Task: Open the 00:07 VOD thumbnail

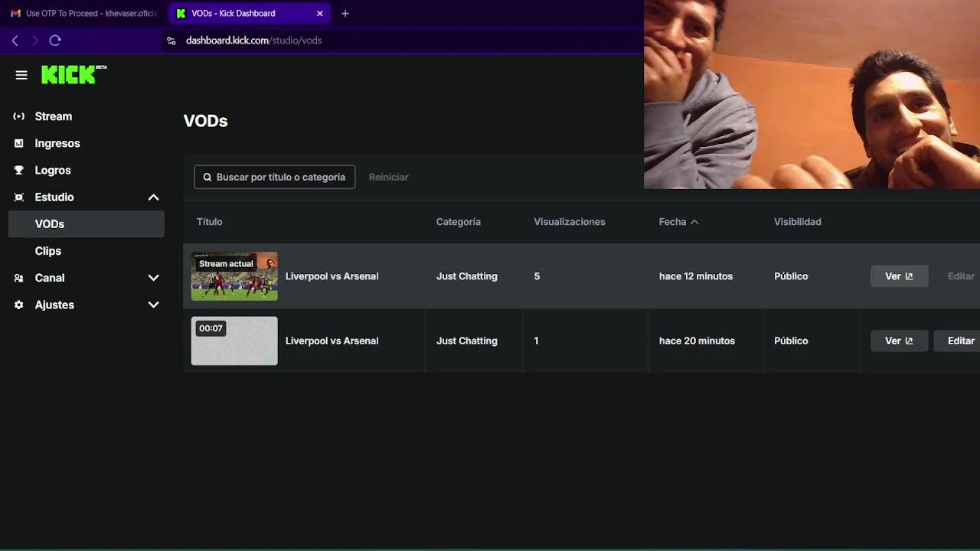Action: pyautogui.click(x=234, y=341)
